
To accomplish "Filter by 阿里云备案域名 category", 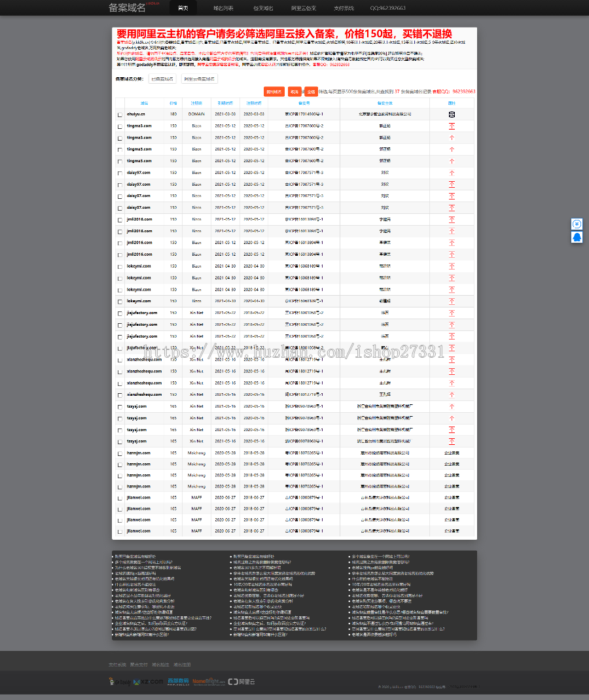I will 199,79.
